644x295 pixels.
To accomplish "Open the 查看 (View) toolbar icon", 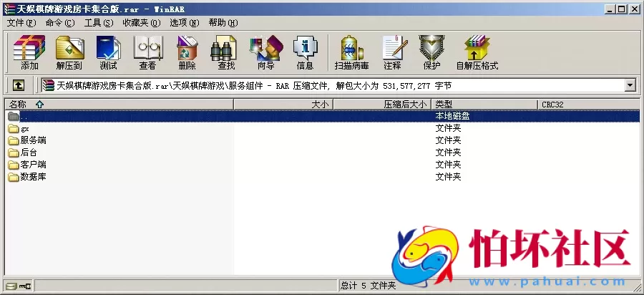I will 147,52.
